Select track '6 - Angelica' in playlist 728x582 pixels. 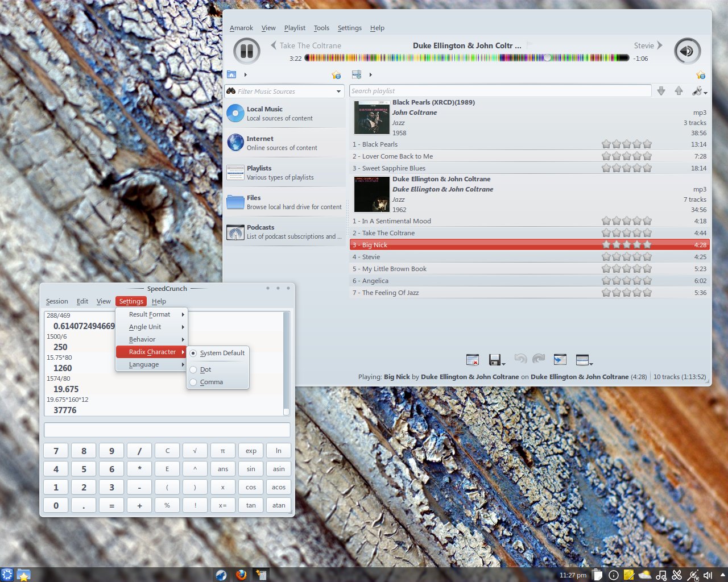530,281
